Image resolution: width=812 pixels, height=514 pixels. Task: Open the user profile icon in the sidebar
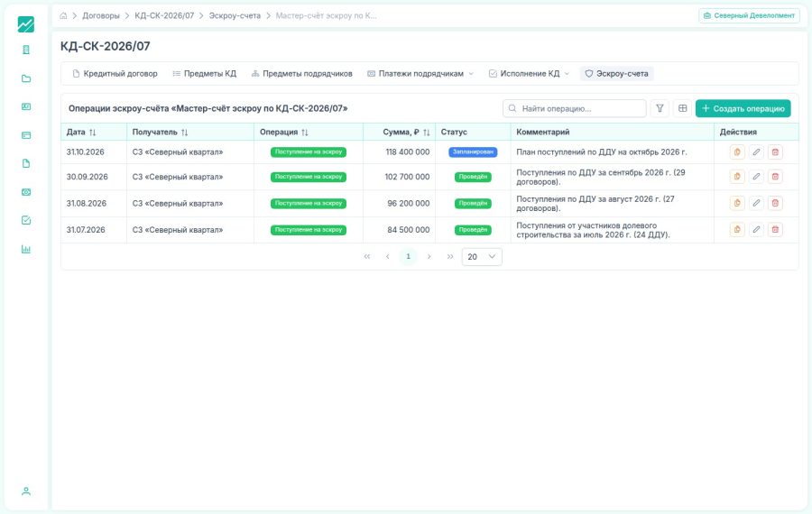(26, 491)
